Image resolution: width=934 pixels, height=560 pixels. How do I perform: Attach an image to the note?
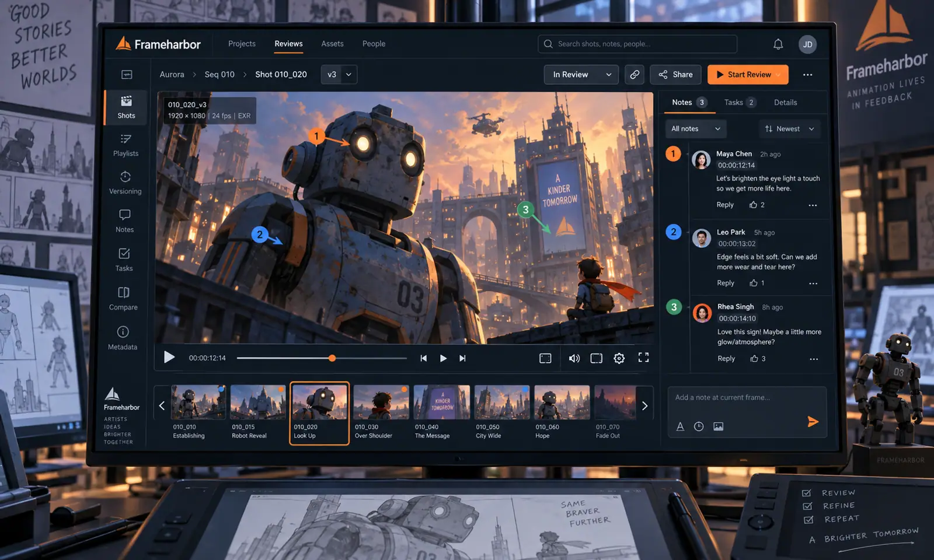click(x=719, y=426)
